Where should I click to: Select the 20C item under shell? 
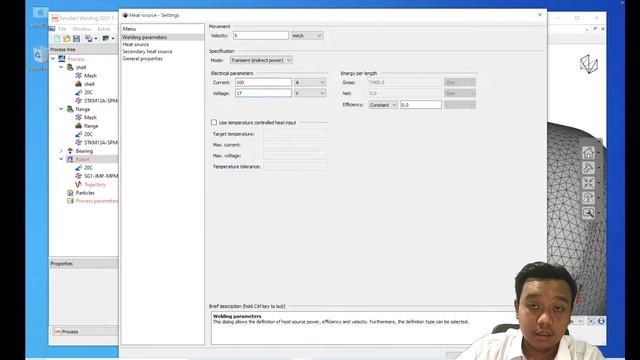click(x=88, y=92)
